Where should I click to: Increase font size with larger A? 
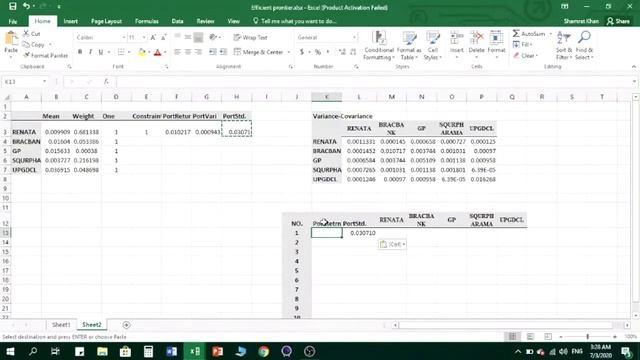click(x=153, y=38)
